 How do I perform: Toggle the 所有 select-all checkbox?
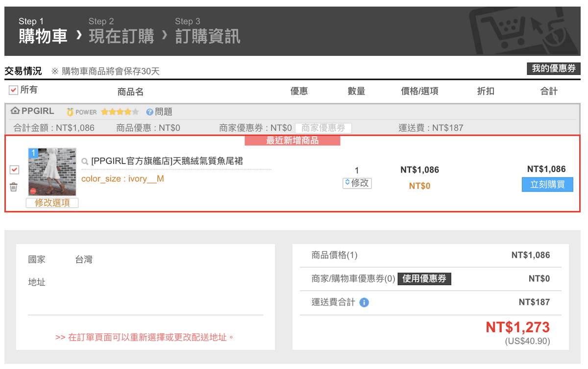(x=13, y=90)
